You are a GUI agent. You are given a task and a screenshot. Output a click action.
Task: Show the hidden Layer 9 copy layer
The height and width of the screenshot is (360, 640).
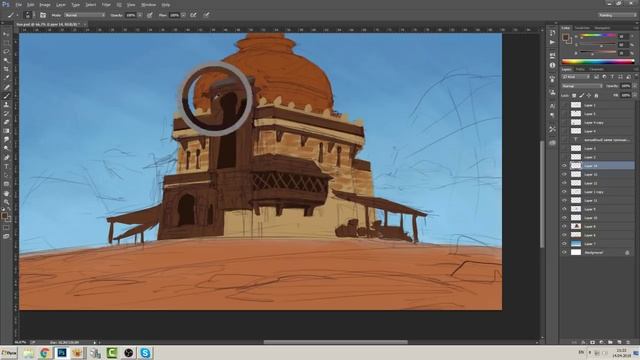(x=564, y=122)
